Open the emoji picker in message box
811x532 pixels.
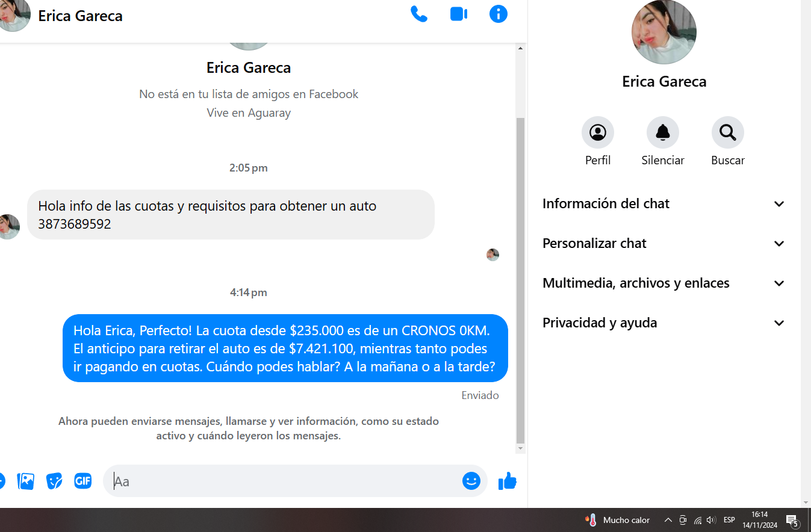point(471,481)
